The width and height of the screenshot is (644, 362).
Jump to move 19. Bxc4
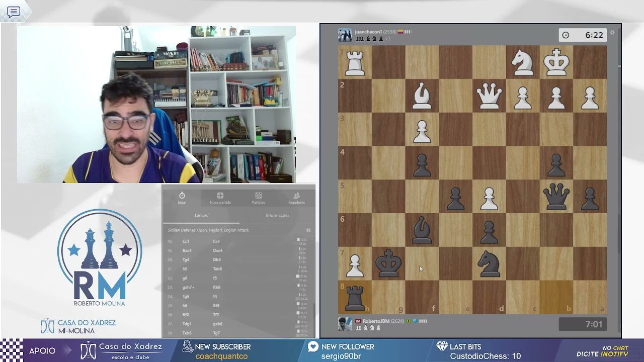pyautogui.click(x=187, y=250)
